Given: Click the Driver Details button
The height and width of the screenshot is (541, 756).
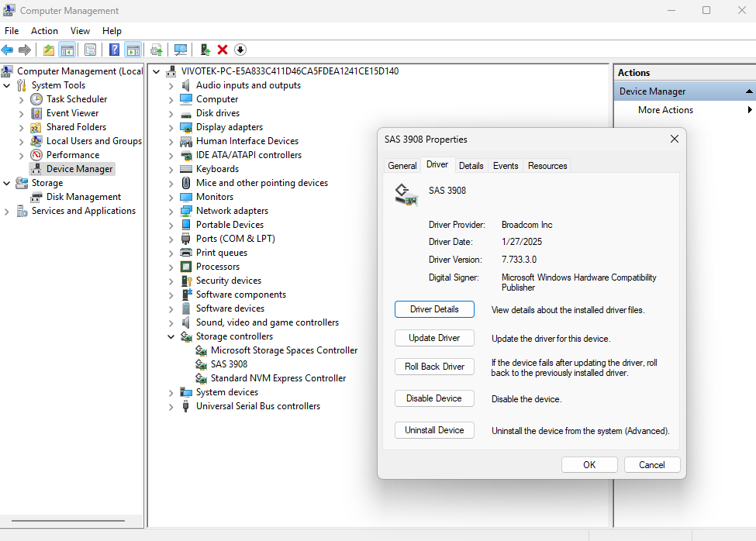Looking at the screenshot, I should pyautogui.click(x=434, y=309).
